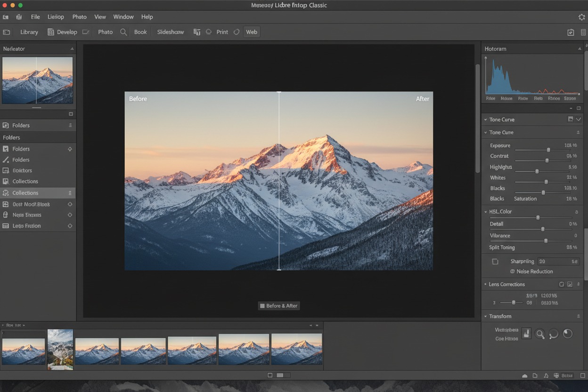Click the brush icon beside the second Folders item
Viewport: 588px width, 392px height.
(x=6, y=160)
